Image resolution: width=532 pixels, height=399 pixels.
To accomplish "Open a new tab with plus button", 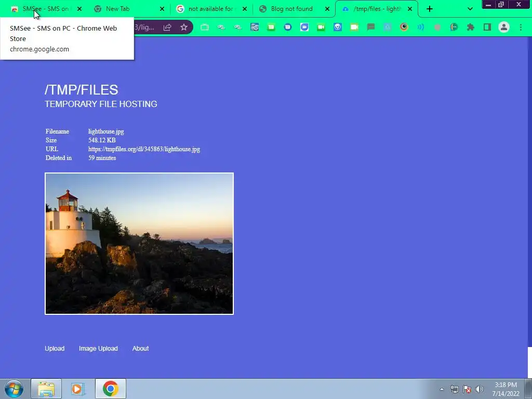I will pos(430,9).
